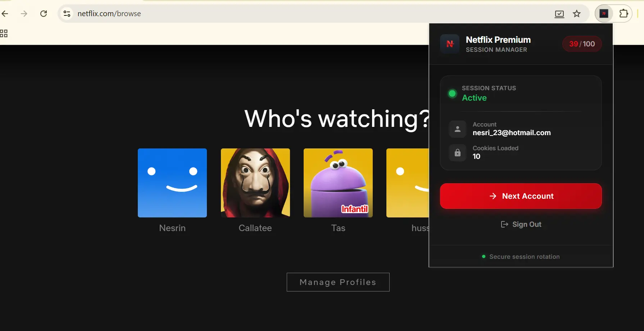Click the cookies lock icon
644x331 pixels.
(x=458, y=153)
